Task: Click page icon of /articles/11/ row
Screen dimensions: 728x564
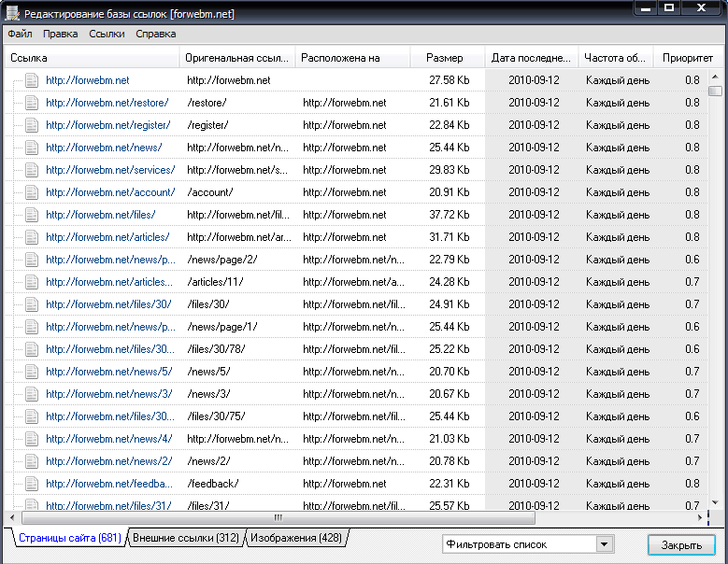Action: (32, 282)
